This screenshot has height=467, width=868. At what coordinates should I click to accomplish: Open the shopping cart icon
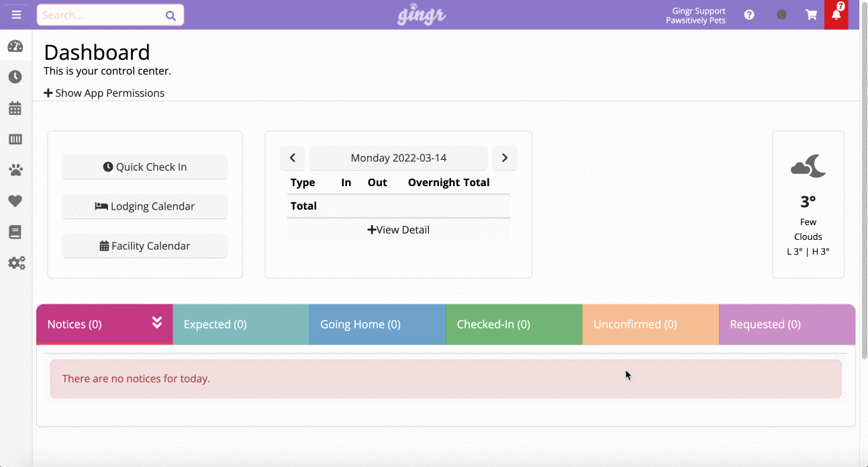[811, 15]
